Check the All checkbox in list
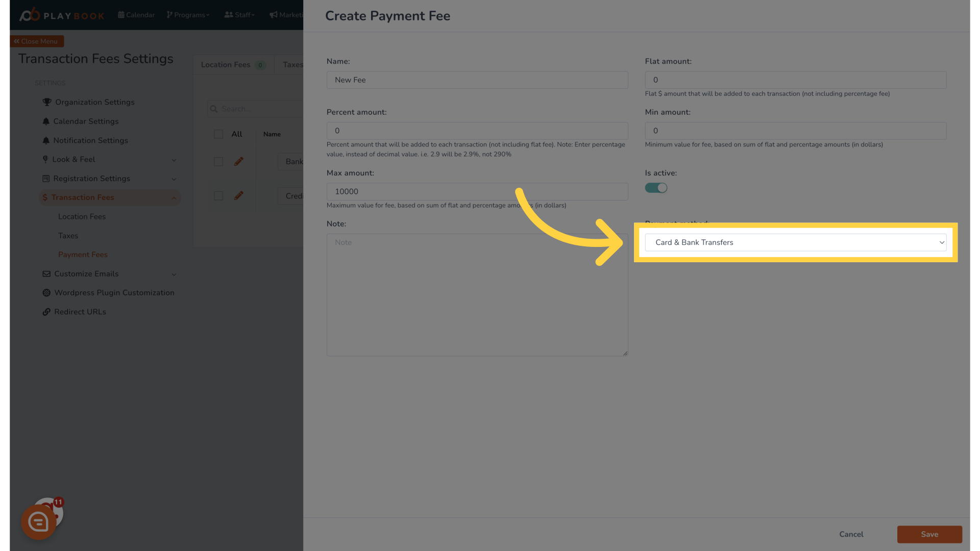The width and height of the screenshot is (980, 551). [218, 134]
